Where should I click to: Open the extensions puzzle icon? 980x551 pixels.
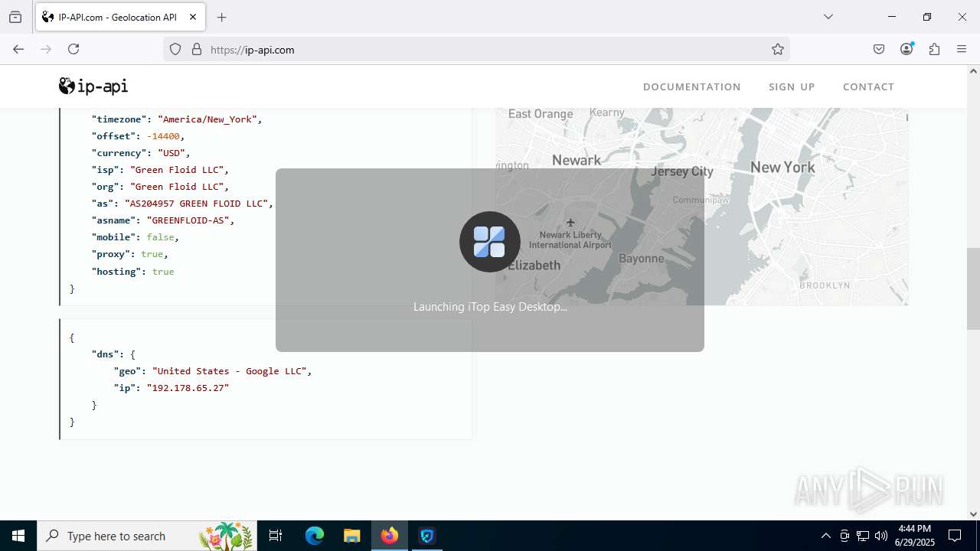[x=934, y=49]
